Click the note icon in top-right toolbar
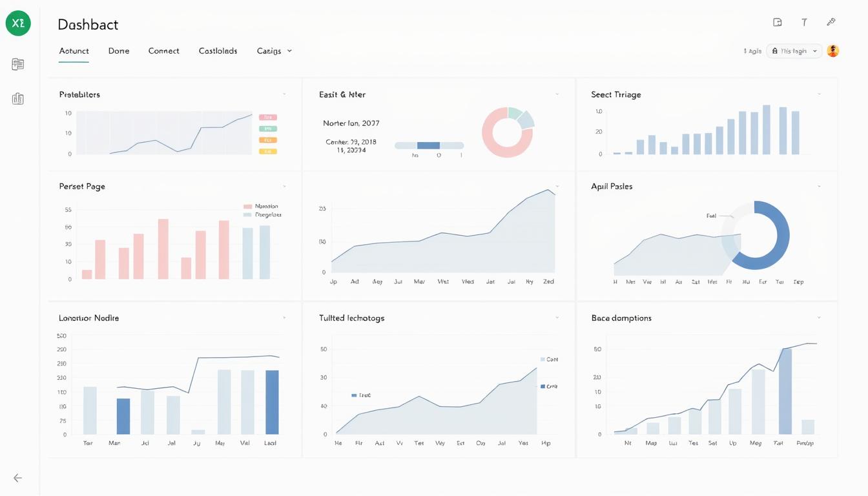Image resolution: width=868 pixels, height=496 pixels. 778,22
